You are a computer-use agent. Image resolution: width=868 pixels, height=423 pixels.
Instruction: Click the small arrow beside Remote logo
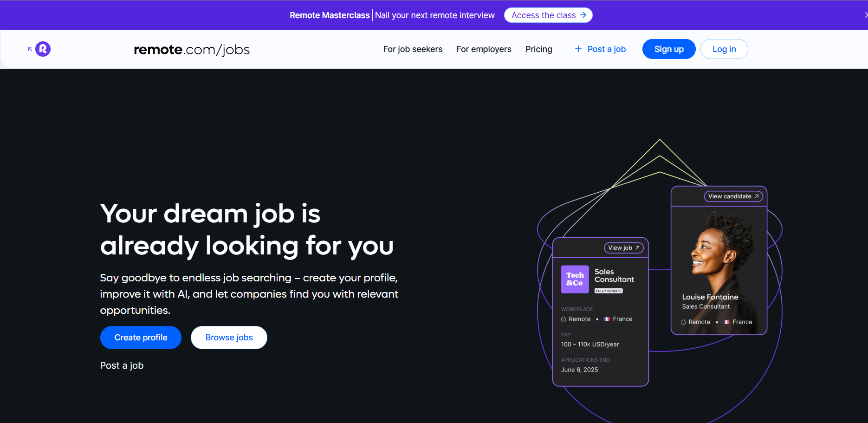coord(30,49)
